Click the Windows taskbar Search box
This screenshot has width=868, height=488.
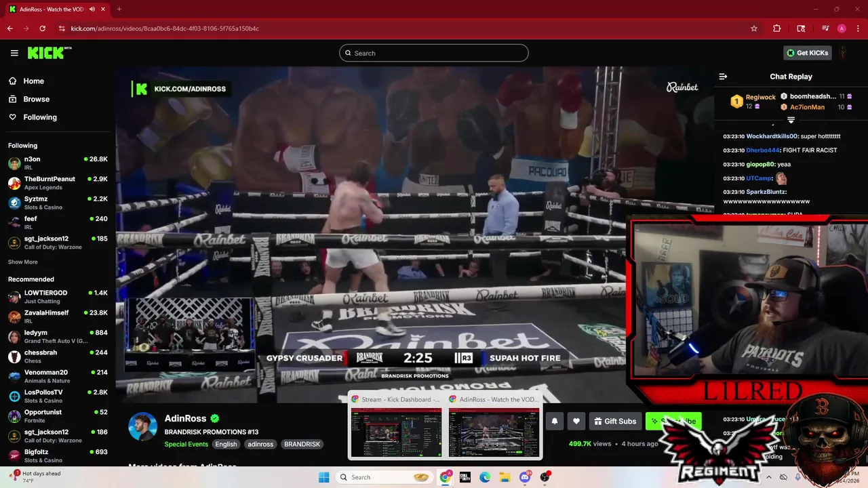pyautogui.click(x=384, y=477)
